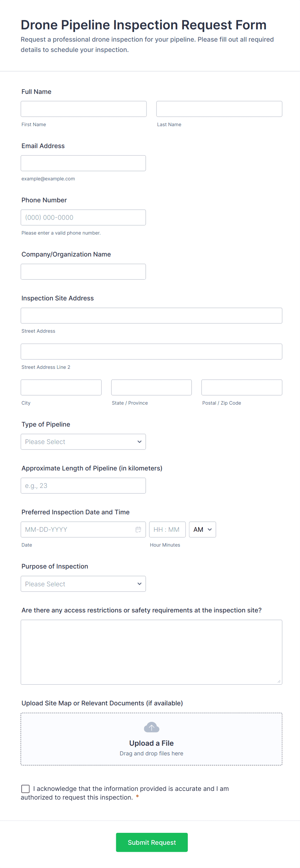Click the Email Address input field
The height and width of the screenshot is (868, 300).
[83, 163]
